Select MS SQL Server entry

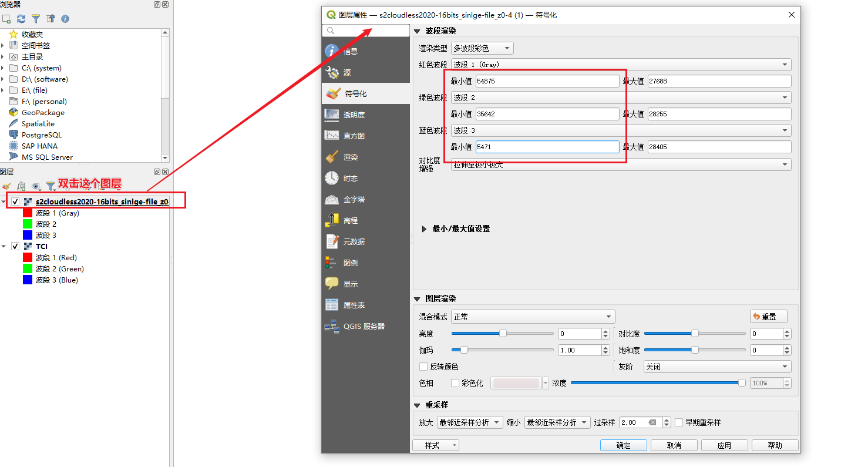47,157
